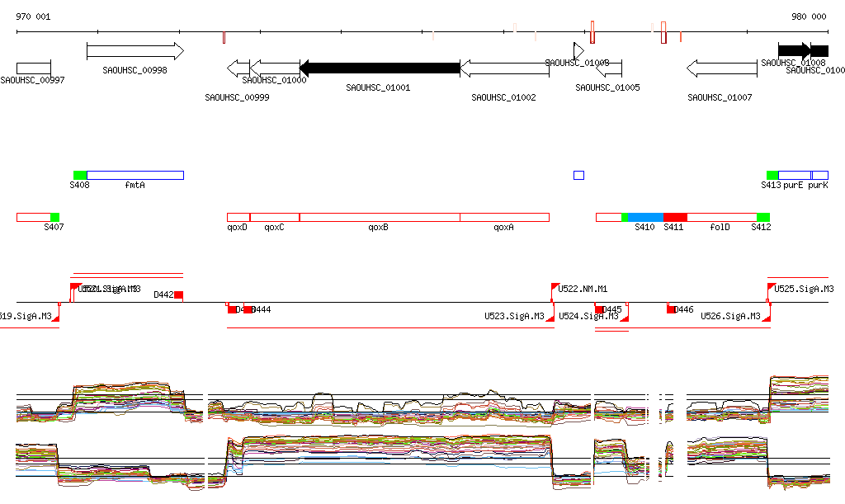The width and height of the screenshot is (845, 504).
Task: Click the blue S410 segment
Action: click(645, 218)
